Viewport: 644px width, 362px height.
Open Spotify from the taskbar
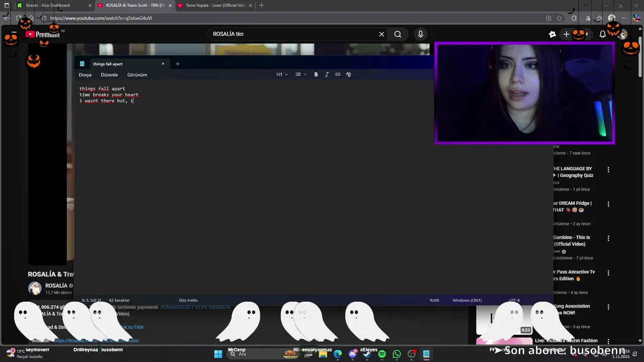tap(382, 354)
